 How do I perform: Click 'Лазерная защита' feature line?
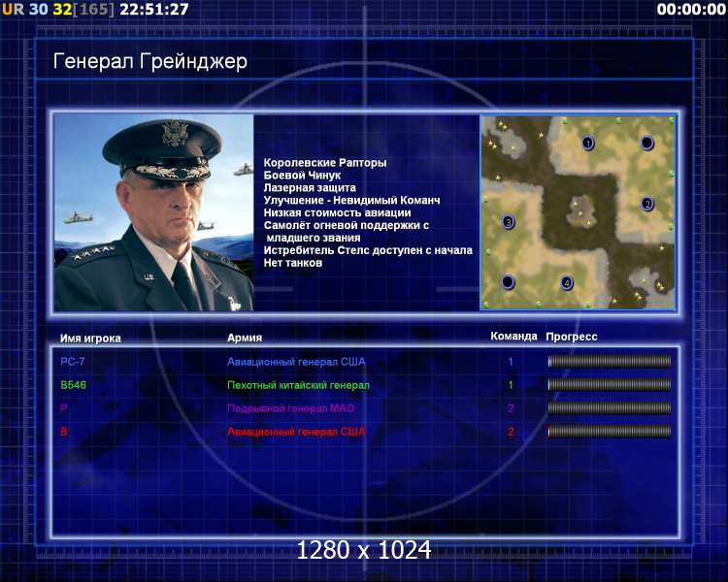tap(310, 187)
